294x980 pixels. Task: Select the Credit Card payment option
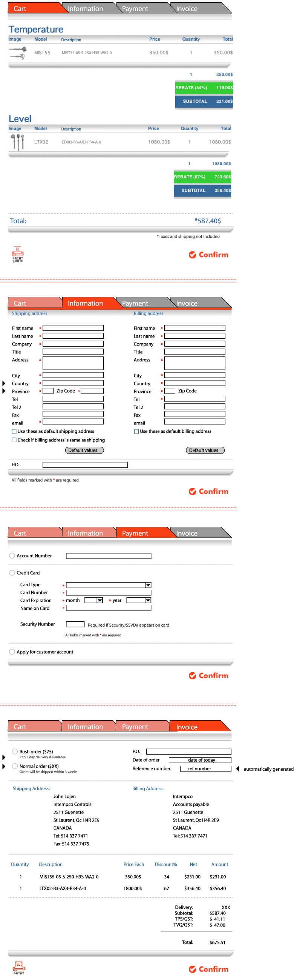coord(12,572)
